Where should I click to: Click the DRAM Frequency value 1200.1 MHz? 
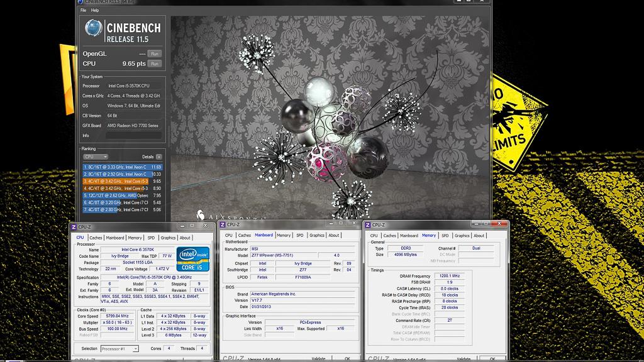pyautogui.click(x=449, y=276)
